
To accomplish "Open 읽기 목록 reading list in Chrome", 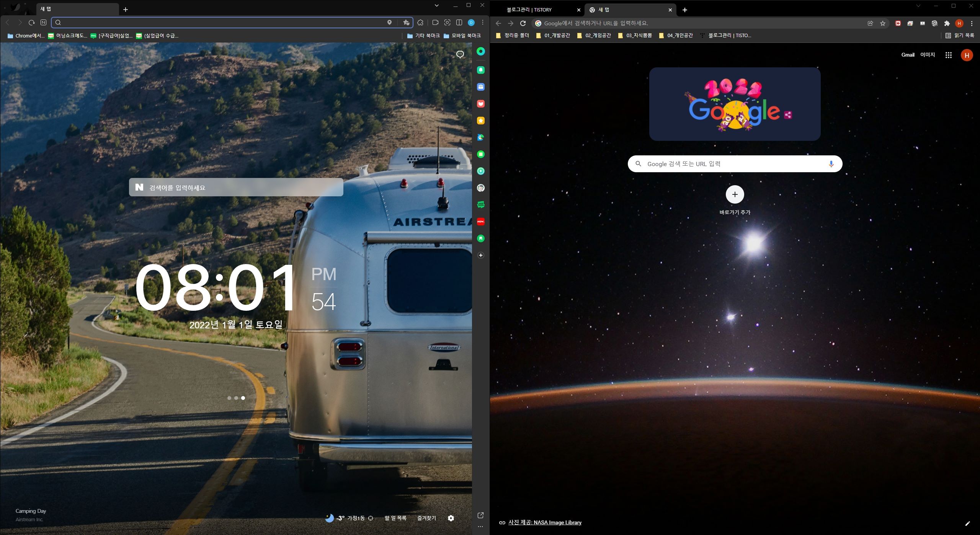I will (x=960, y=36).
